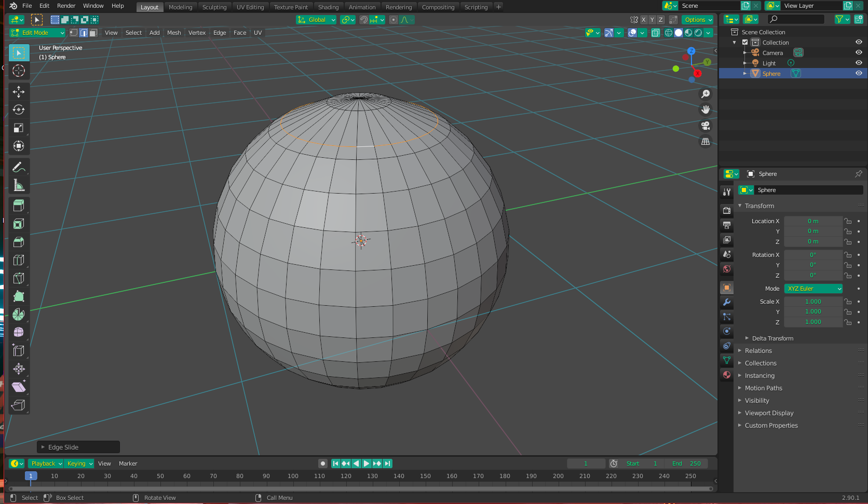Expand the Edge Slide operator panel

point(78,447)
